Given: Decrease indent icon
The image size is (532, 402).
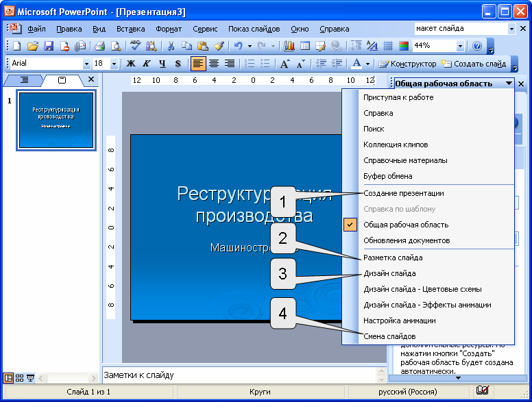Looking at the screenshot, I should (x=321, y=64).
